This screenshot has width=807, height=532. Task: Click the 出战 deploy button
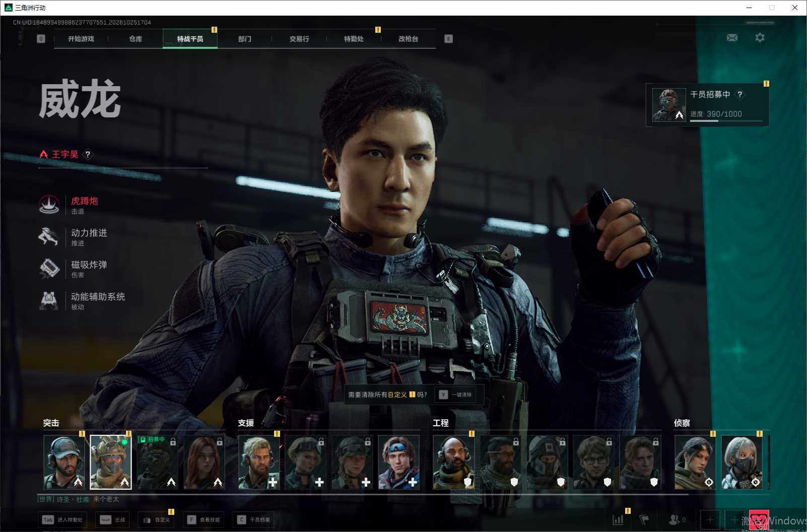[112, 519]
